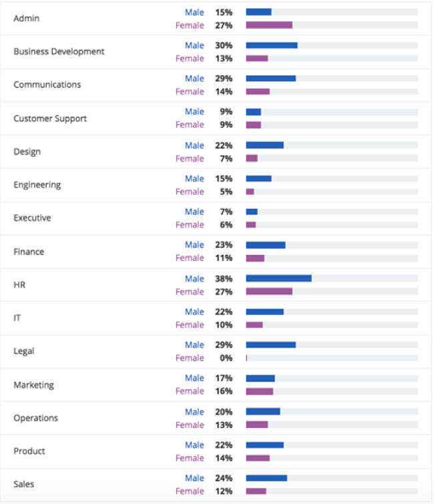Click the Female label in Sales row
The image size is (434, 504).
coord(190,491)
